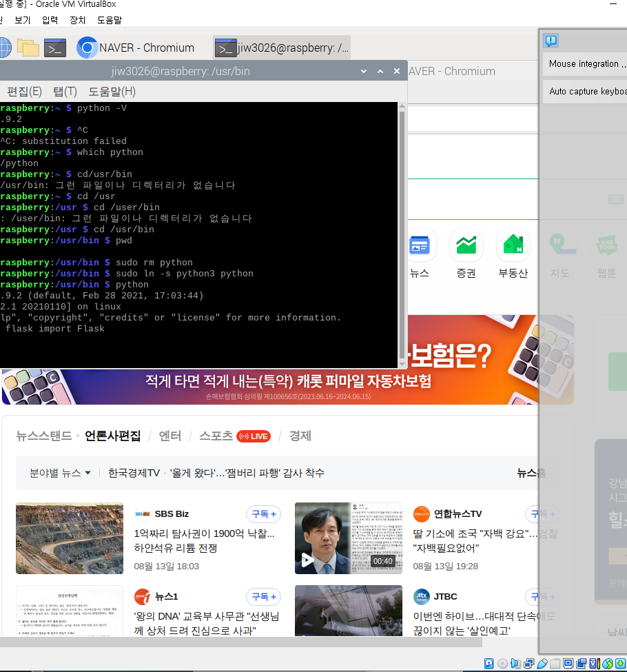Image resolution: width=627 pixels, height=672 pixels.
Task: Open the terminal 탭(T) menu
Action: [65, 92]
